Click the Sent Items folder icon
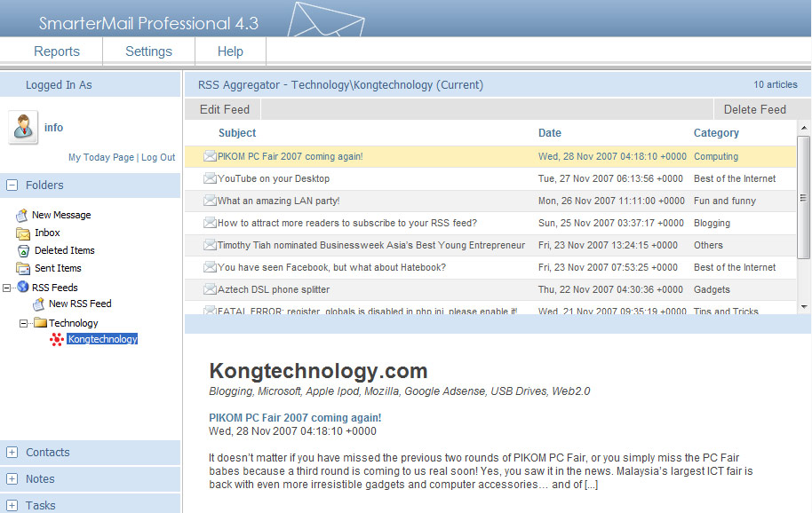This screenshot has width=812, height=513. (23, 268)
